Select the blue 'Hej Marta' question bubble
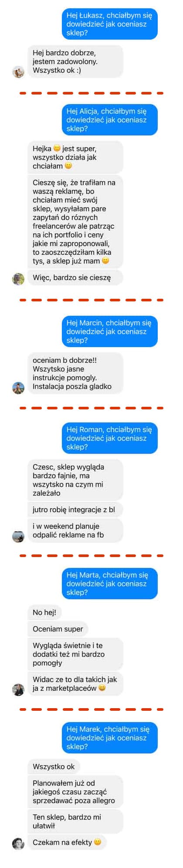 pyautogui.click(x=109, y=584)
